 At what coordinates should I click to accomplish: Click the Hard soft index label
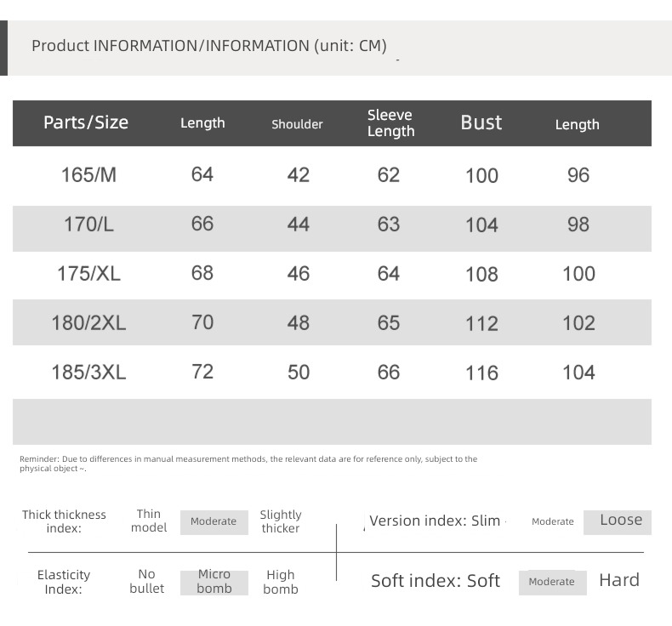[619, 580]
